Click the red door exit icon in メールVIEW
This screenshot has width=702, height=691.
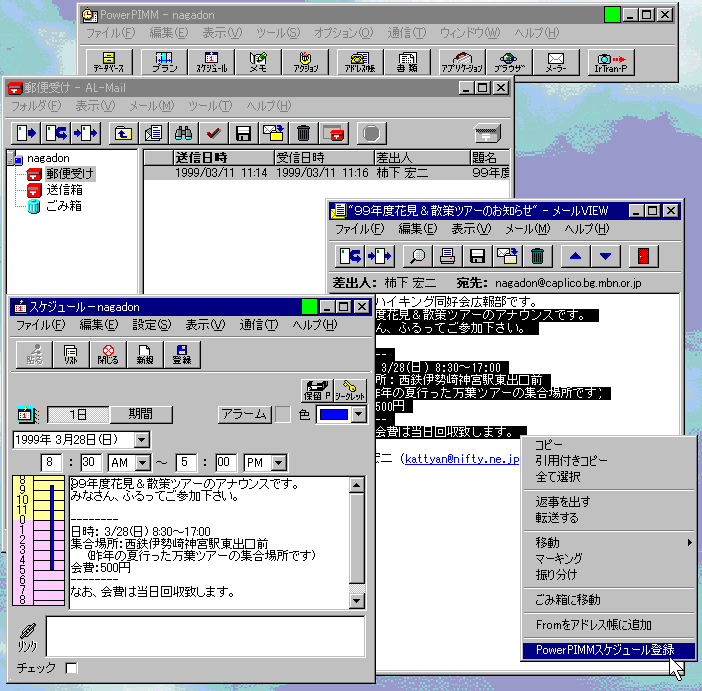point(642,256)
